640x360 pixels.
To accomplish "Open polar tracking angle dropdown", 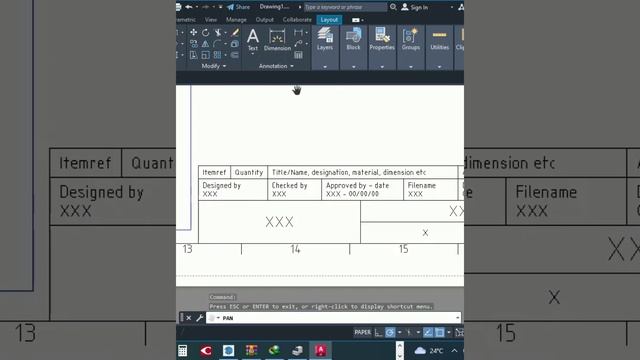I will 400,333.
